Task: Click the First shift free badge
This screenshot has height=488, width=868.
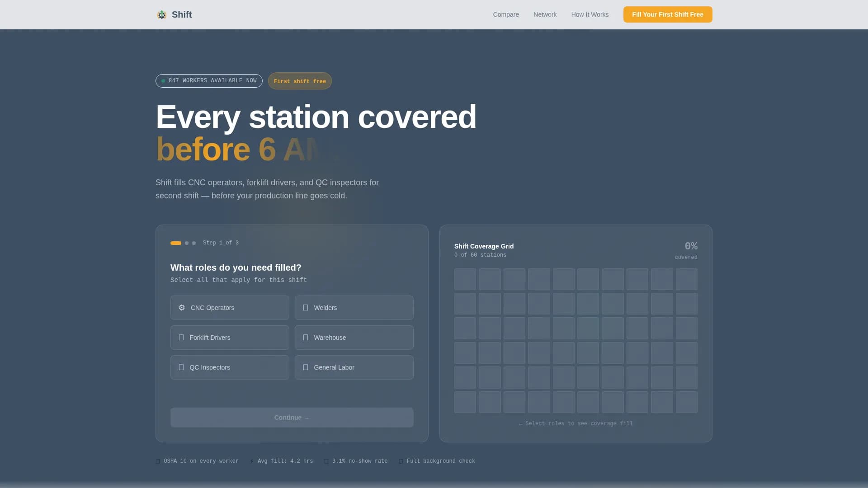Action: tap(300, 81)
